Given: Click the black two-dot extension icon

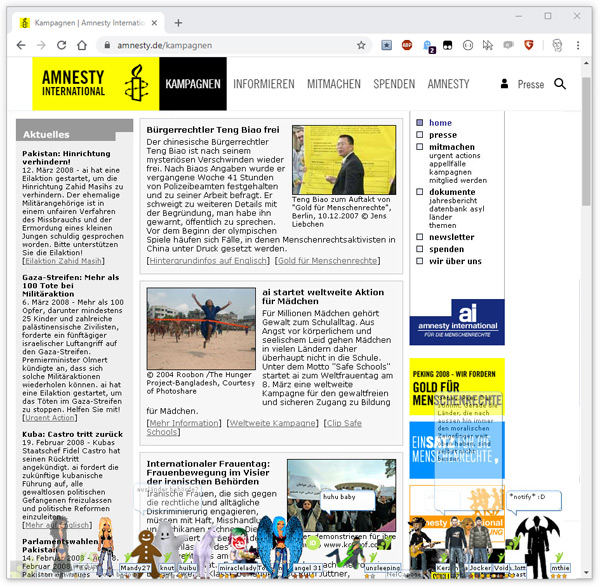Looking at the screenshot, I should pyautogui.click(x=447, y=46).
